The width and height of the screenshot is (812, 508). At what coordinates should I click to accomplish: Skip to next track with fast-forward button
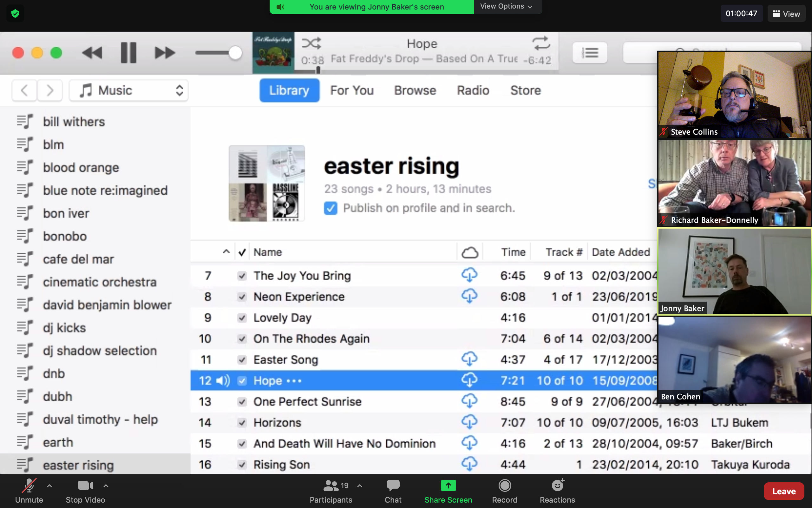[x=165, y=53]
